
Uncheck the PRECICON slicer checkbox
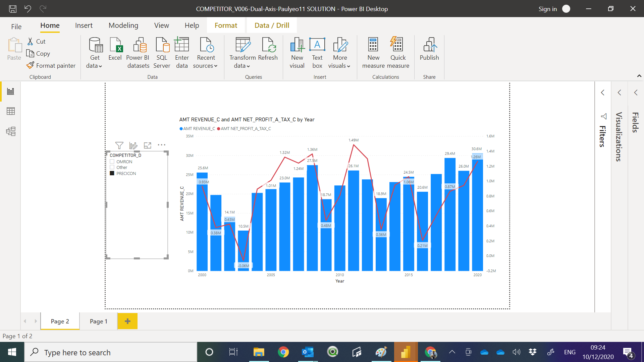coord(112,173)
